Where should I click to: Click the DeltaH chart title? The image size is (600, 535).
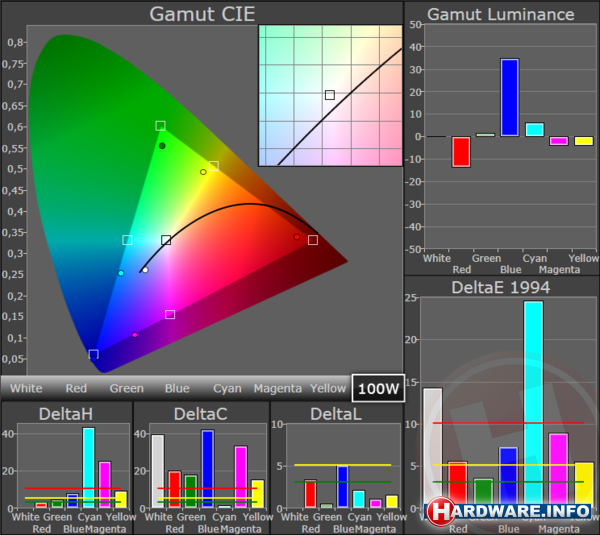[66, 414]
